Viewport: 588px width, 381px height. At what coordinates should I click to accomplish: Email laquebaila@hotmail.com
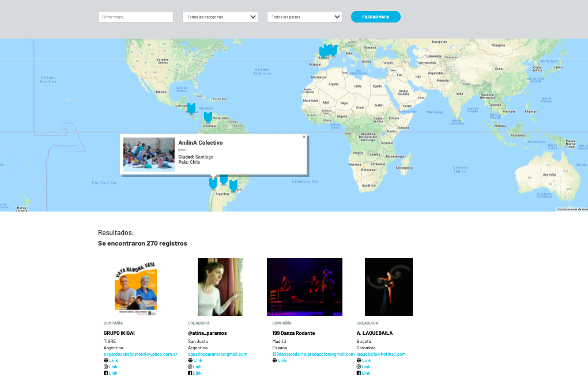[381, 354]
